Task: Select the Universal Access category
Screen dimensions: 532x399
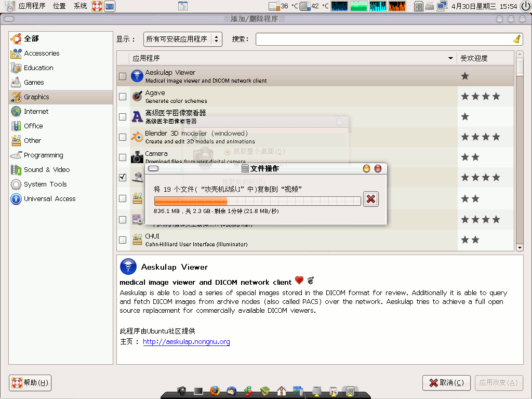Action: pyautogui.click(x=61, y=199)
